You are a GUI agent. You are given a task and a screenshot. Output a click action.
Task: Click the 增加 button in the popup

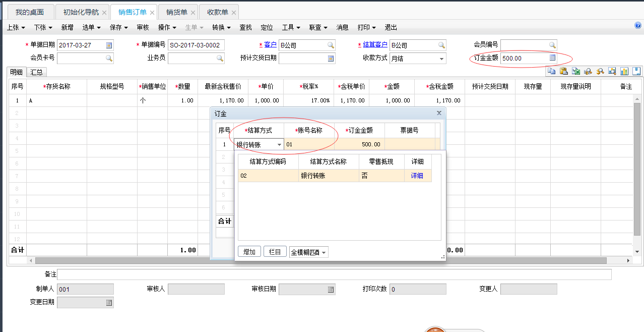tap(249, 252)
